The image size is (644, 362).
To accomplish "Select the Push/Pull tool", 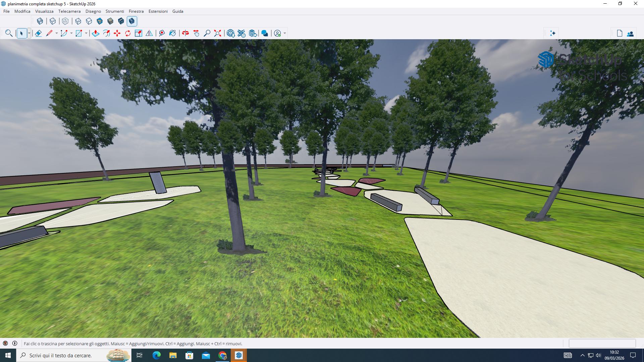I will (x=96, y=33).
